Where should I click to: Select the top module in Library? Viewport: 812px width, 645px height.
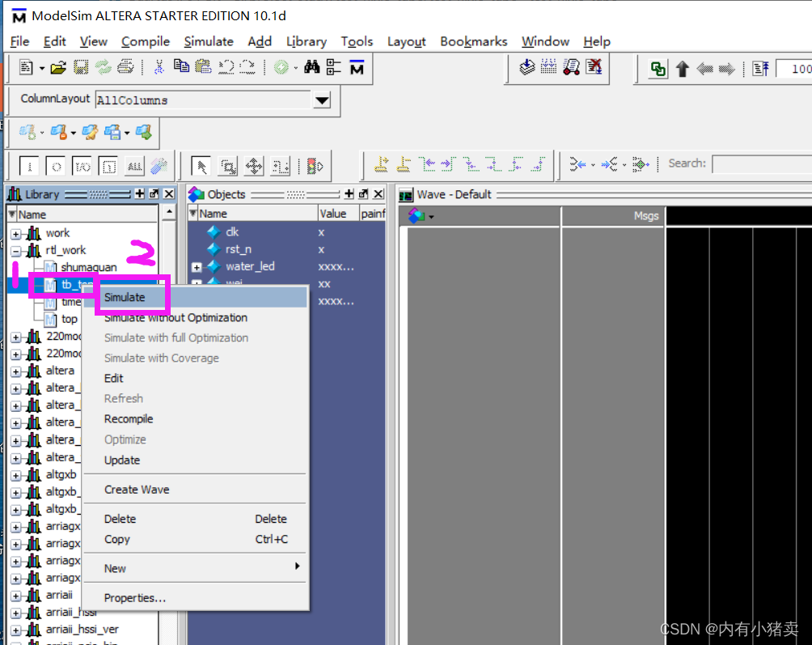click(70, 319)
